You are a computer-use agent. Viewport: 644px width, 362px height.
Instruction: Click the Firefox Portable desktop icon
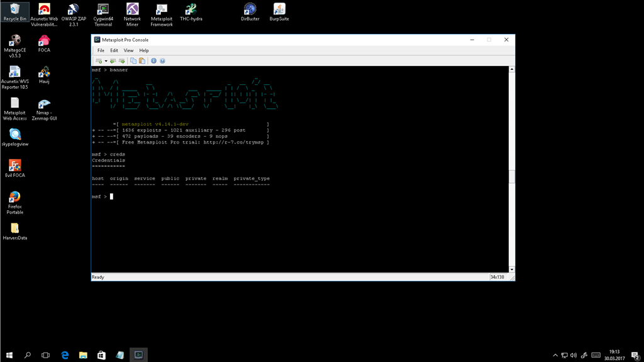(x=15, y=203)
